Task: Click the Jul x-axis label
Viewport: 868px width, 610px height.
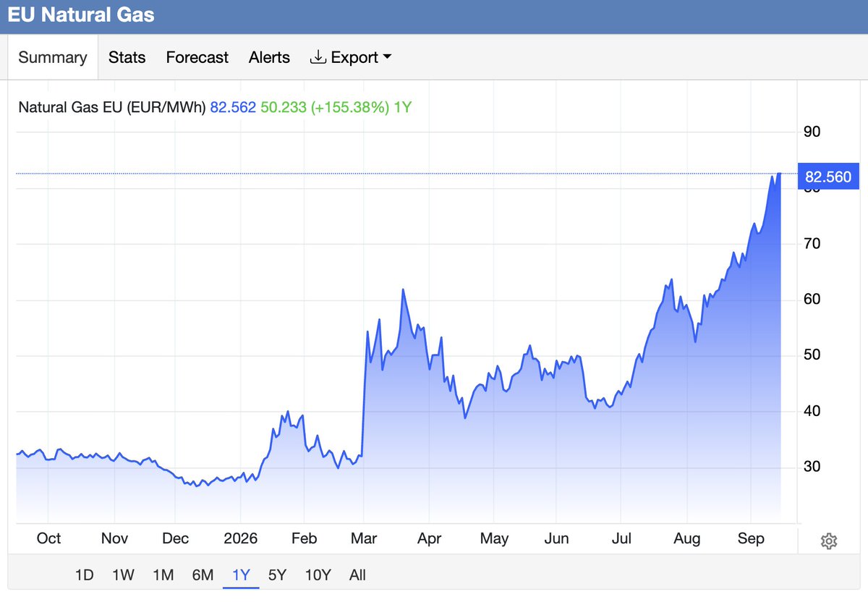Action: [x=621, y=539]
